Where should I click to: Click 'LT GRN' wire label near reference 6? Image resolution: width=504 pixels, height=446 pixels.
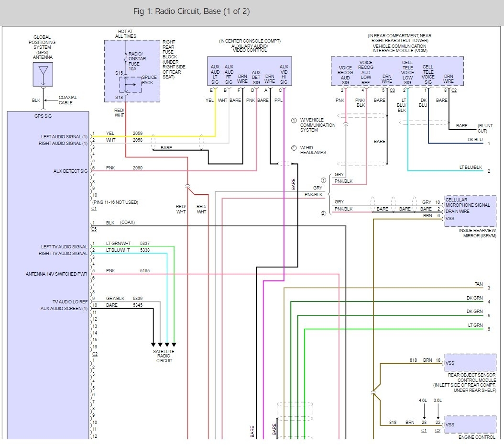click(x=475, y=325)
